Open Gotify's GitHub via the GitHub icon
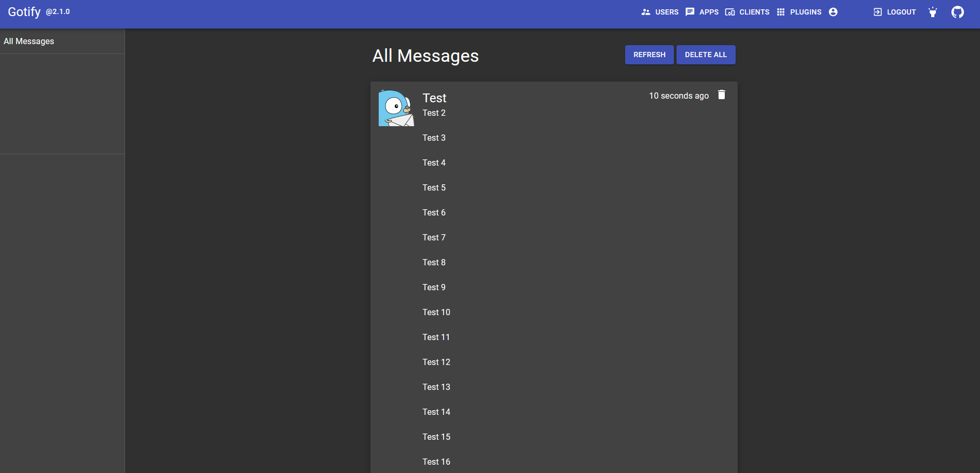980x473 pixels. click(x=958, y=11)
